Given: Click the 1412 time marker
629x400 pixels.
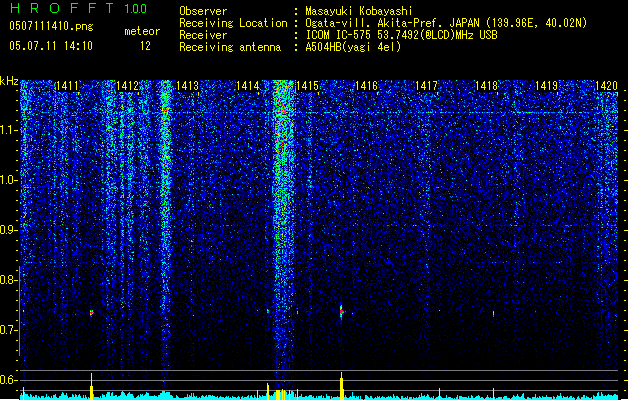Looking at the screenshot, I should click(127, 86).
